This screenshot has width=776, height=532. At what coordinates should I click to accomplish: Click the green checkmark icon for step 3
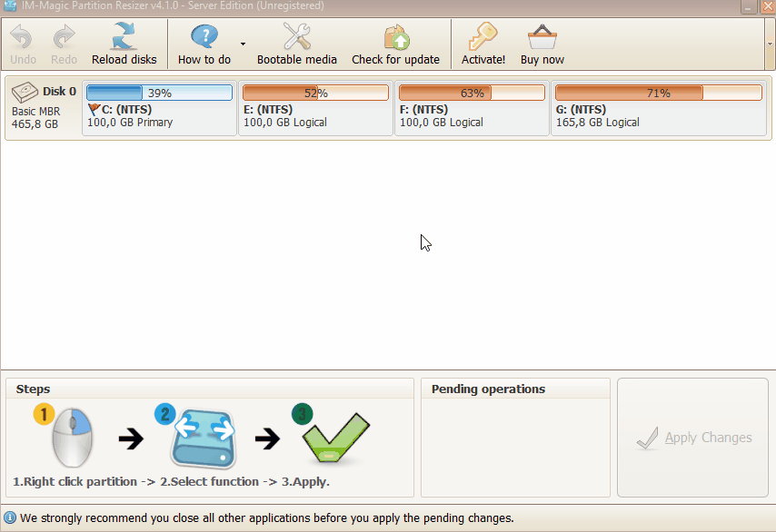[335, 438]
